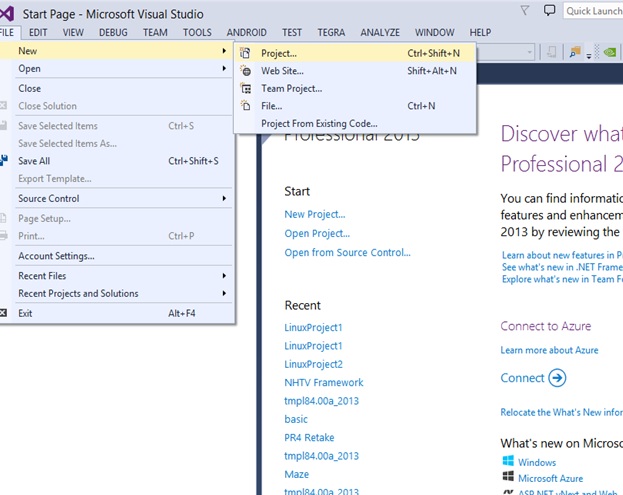This screenshot has width=623, height=495.
Task: Open the TEGRA menu
Action: tap(331, 32)
